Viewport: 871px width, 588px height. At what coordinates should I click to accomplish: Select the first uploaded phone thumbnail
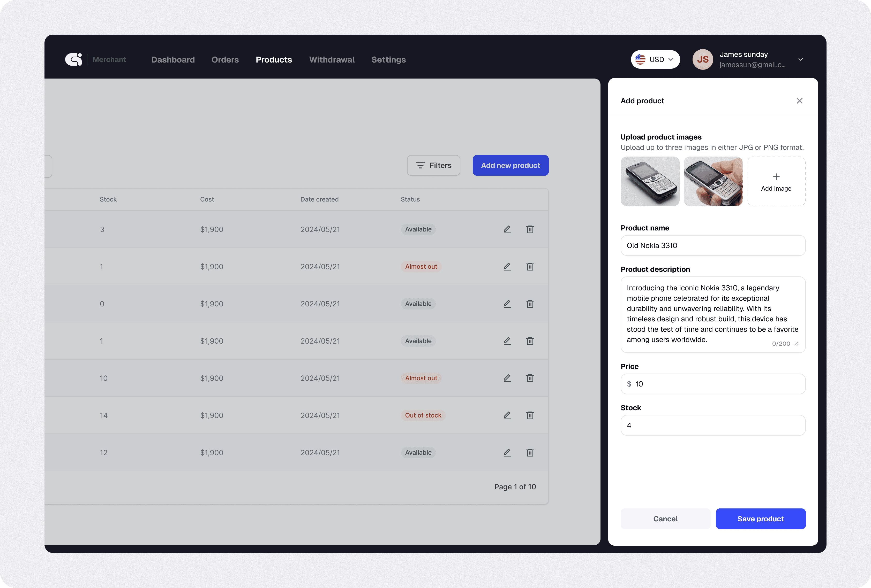click(x=650, y=181)
